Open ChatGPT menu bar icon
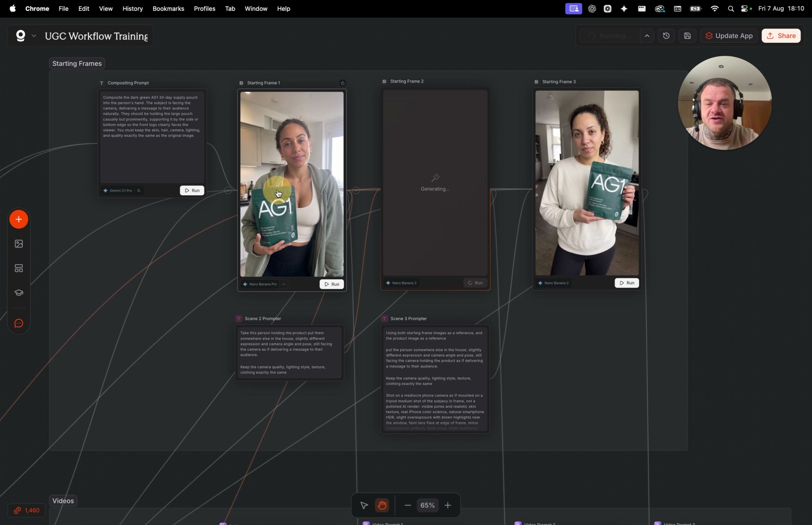The image size is (812, 525). pyautogui.click(x=592, y=8)
